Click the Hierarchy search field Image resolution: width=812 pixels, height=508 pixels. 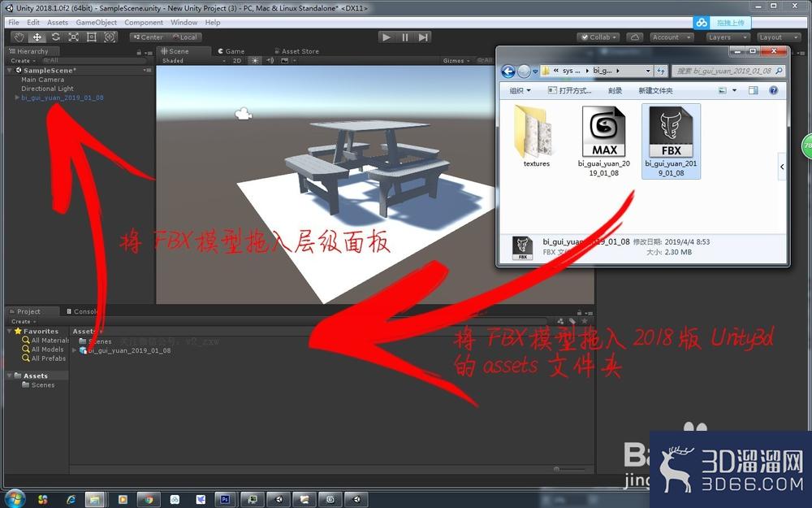(96, 61)
